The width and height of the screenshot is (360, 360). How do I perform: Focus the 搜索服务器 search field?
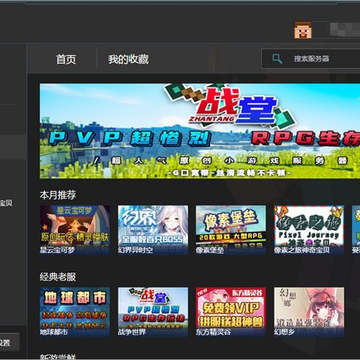point(311,59)
